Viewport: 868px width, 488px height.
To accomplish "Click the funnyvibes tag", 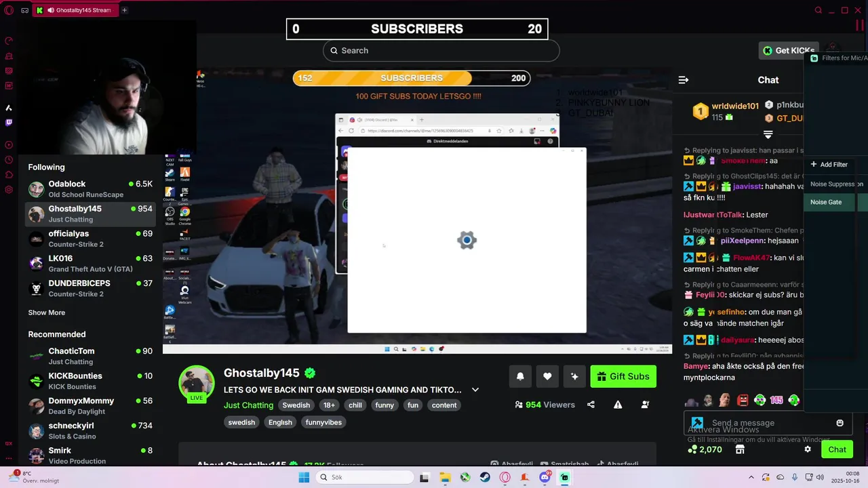I will pos(323,422).
